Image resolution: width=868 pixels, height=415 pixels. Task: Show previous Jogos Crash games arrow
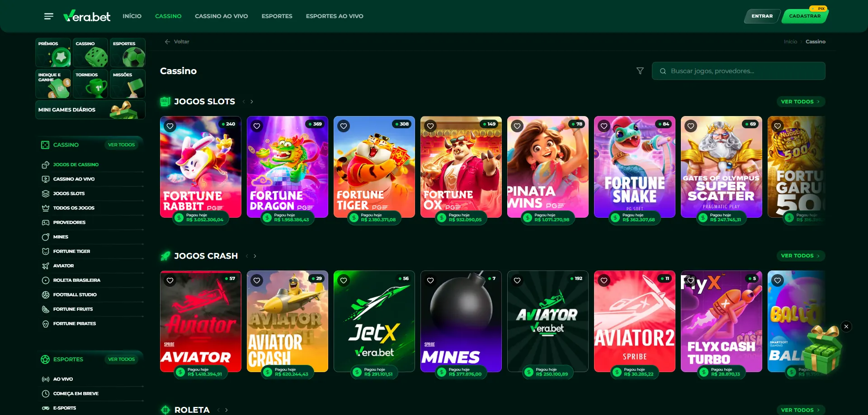247,256
